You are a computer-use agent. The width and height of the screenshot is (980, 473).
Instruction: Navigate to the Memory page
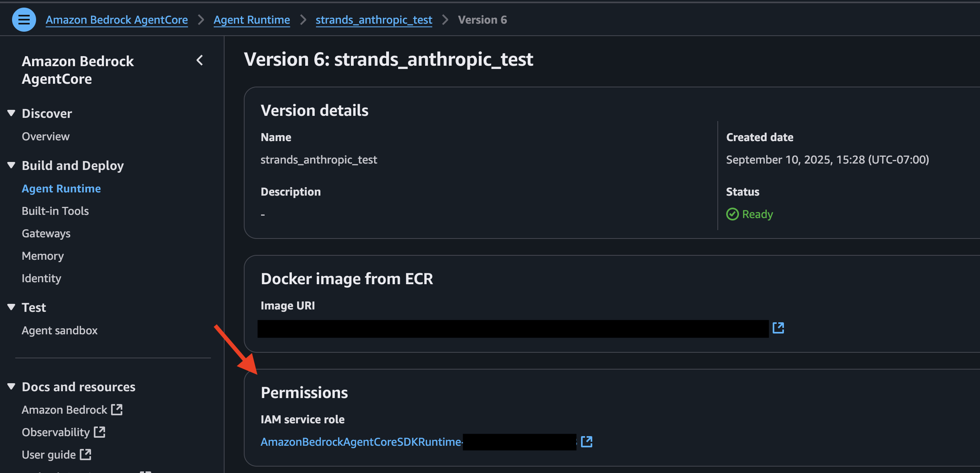click(x=43, y=256)
